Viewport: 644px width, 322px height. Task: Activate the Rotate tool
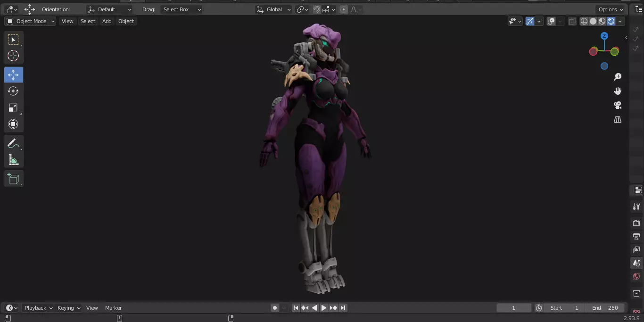pyautogui.click(x=13, y=91)
